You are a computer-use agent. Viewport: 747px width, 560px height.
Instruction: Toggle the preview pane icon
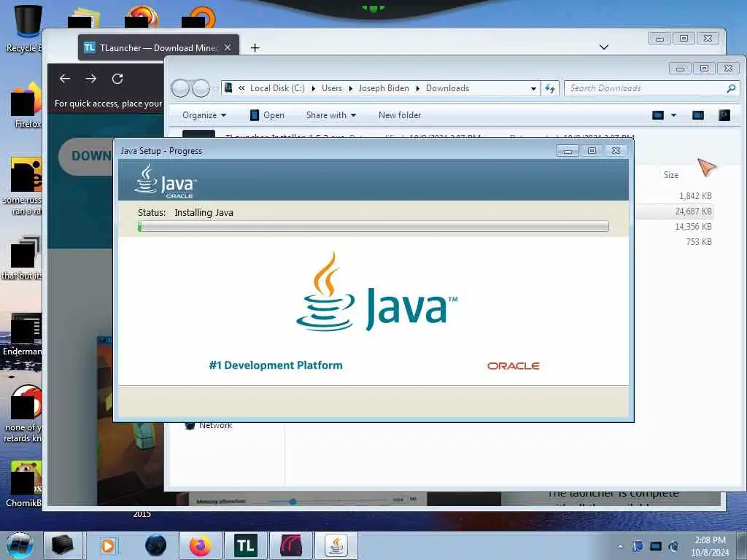[698, 115]
